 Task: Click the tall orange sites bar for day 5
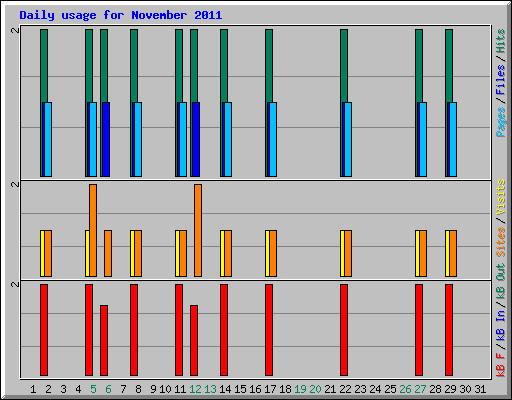93,230
